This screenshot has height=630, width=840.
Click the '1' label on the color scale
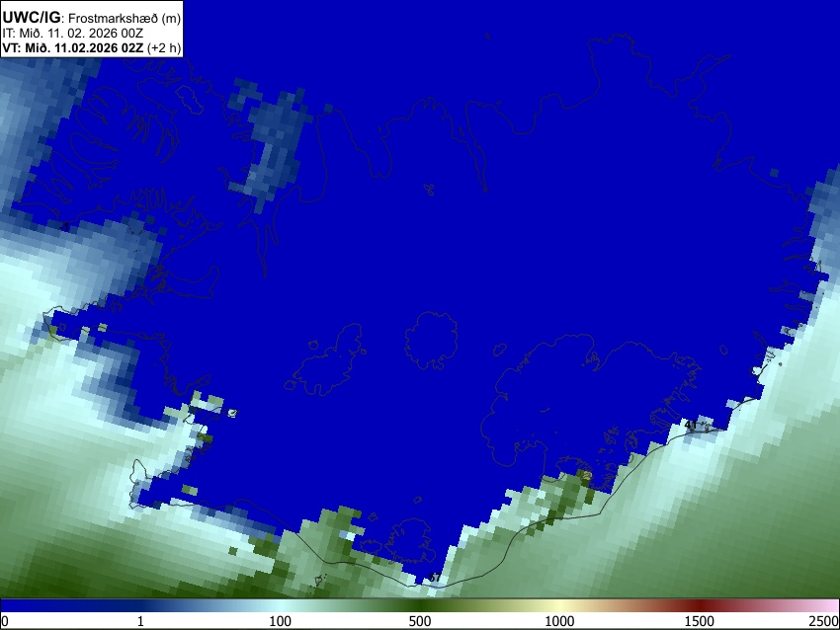pyautogui.click(x=140, y=621)
